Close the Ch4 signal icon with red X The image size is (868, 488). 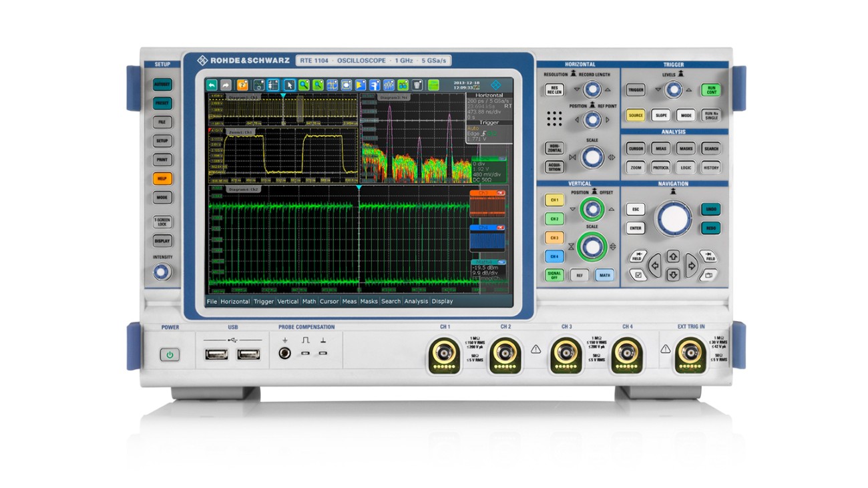click(x=499, y=228)
